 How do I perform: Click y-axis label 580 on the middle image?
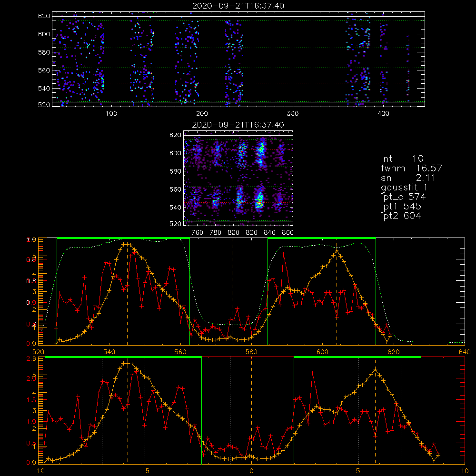click(175, 171)
